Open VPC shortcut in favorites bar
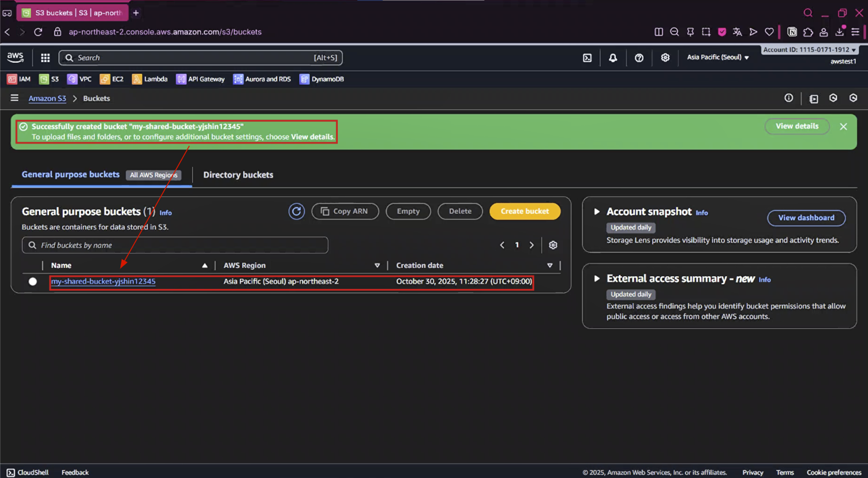 point(80,79)
